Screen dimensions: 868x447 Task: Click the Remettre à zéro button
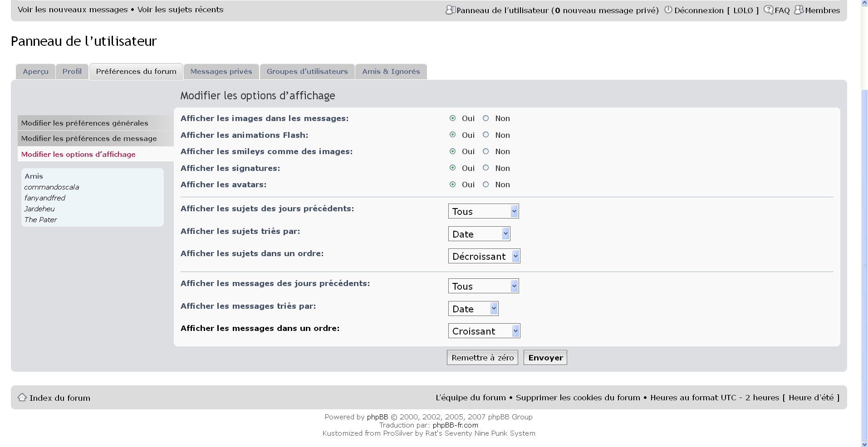point(482,358)
